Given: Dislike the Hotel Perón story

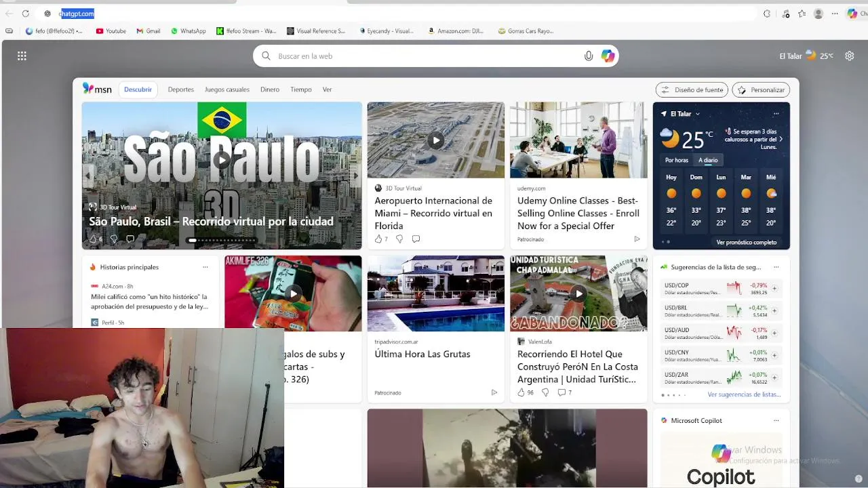Looking at the screenshot, I should (x=545, y=392).
